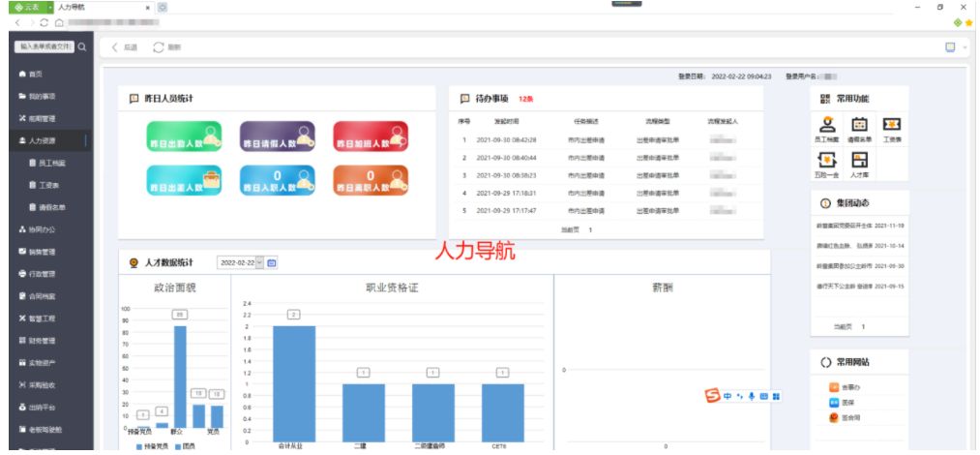Open 昨日离职人数 orange card
This screenshot has width=980, height=455.
pos(371,180)
